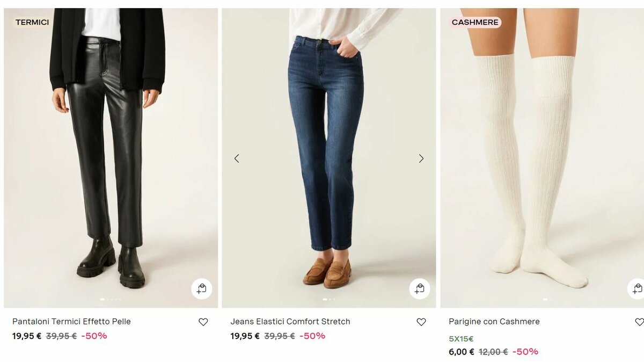This screenshot has height=362, width=644.
Task: Show previous photo of the jeans
Action: [237, 158]
